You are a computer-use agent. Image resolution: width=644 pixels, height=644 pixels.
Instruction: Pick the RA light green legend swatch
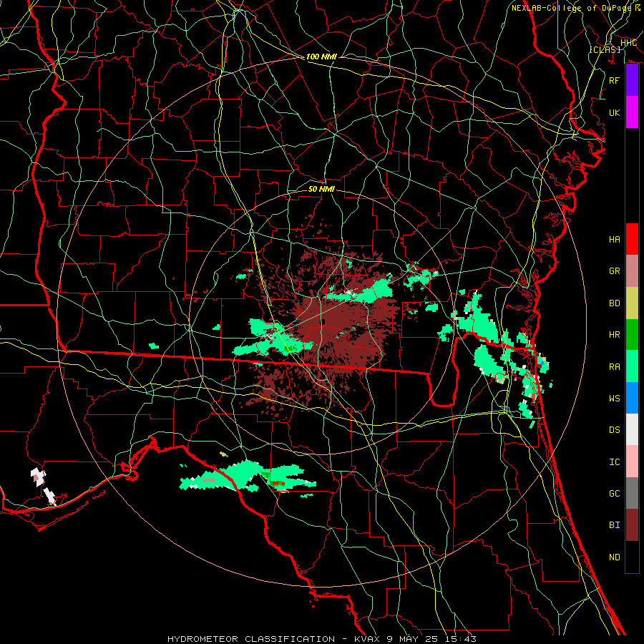coord(632,366)
